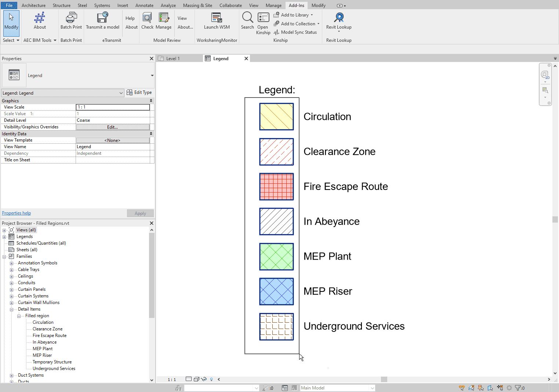Click select elements by face icon

(x=490, y=388)
